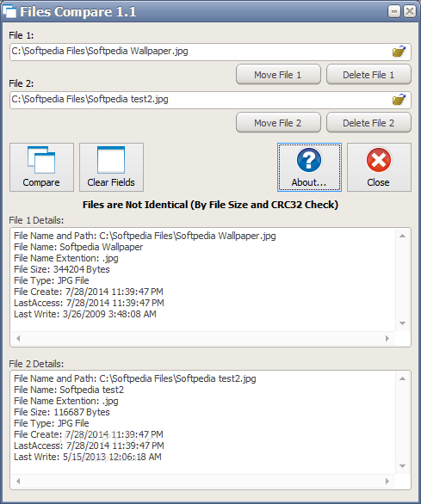Click right arrow in File 2 Details horizontal scrollbar

(387, 481)
